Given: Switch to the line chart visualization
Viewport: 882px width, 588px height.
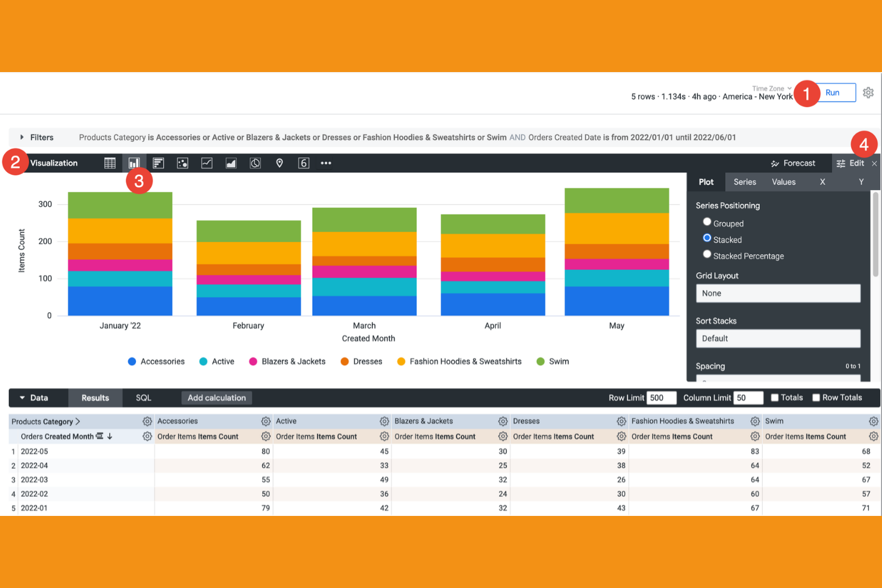Looking at the screenshot, I should 207,163.
